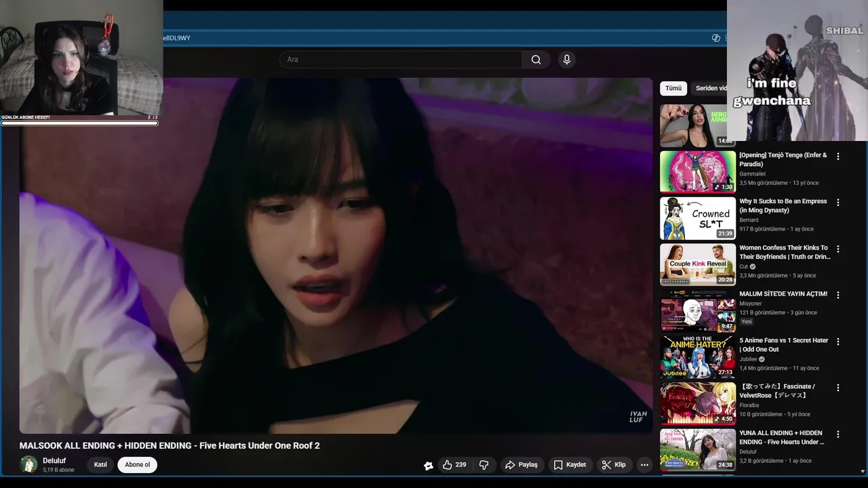Open title 'Women Confess Their Kinks To Their Boyfriends'
The image size is (868, 488).
[785, 252]
